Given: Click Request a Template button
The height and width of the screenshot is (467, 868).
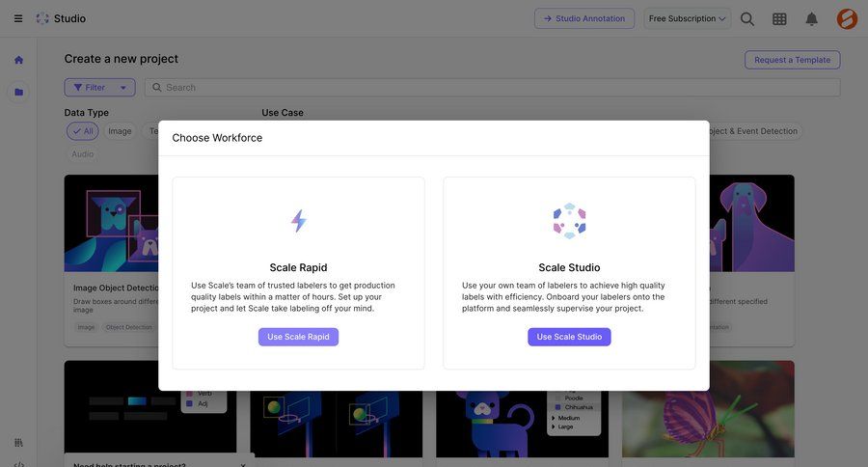Looking at the screenshot, I should tap(792, 60).
